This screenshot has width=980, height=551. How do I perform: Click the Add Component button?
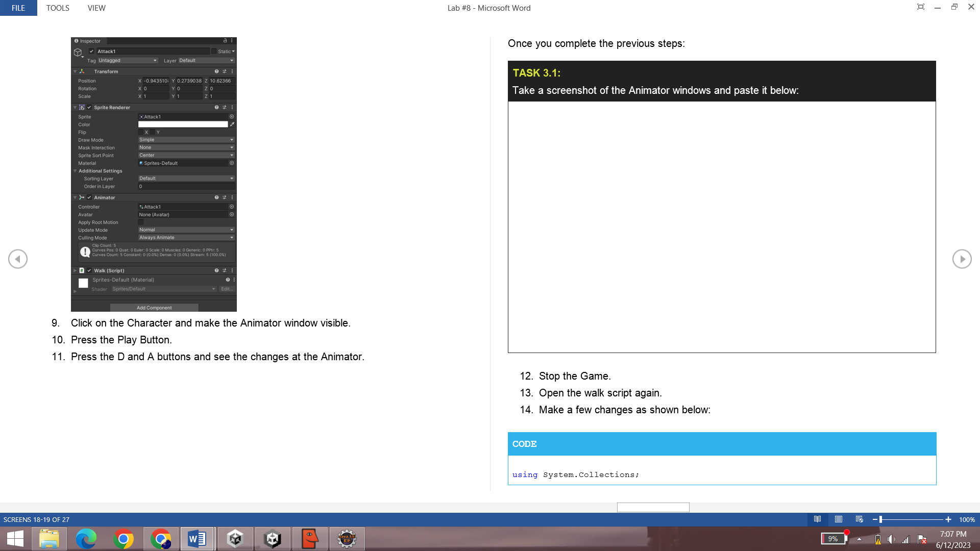pyautogui.click(x=154, y=307)
